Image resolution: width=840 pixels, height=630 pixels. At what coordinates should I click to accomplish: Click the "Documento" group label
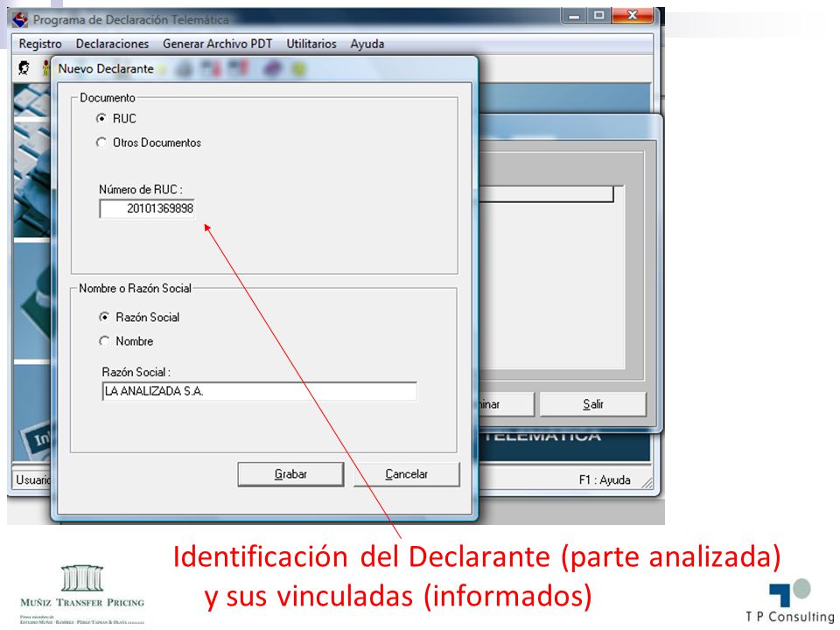click(107, 97)
